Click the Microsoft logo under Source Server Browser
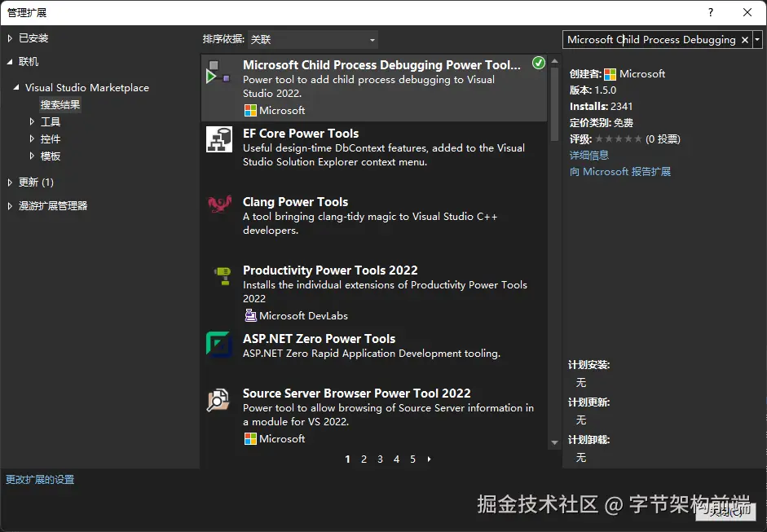This screenshot has height=532, width=767. point(250,439)
